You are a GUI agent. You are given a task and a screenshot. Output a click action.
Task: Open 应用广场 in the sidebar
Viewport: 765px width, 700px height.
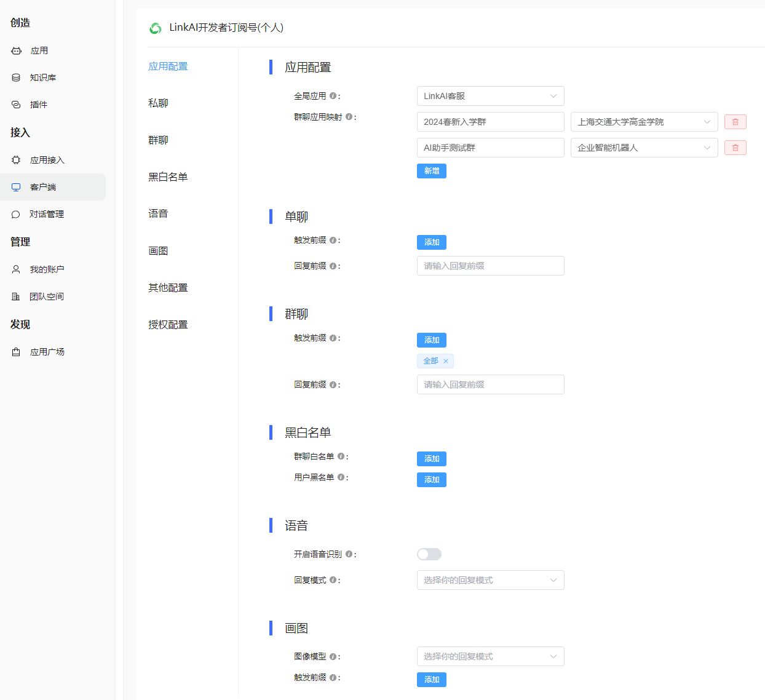[53, 352]
